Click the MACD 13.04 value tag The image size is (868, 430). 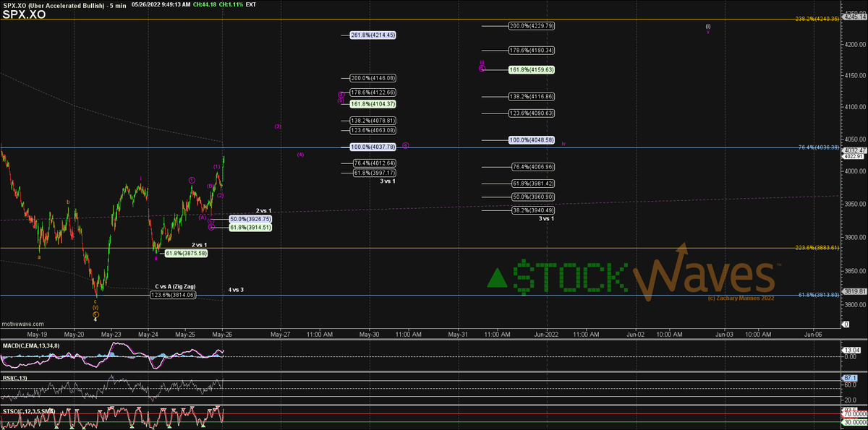tap(851, 351)
